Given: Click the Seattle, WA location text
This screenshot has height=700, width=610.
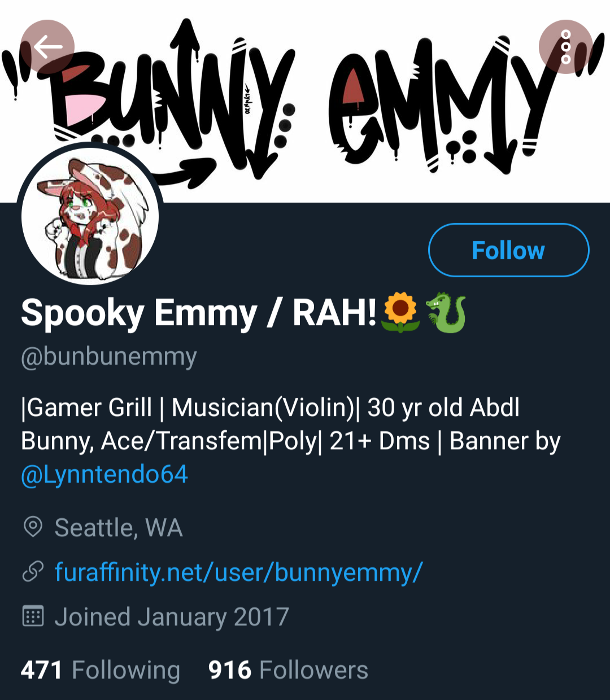Looking at the screenshot, I should click(x=119, y=528).
